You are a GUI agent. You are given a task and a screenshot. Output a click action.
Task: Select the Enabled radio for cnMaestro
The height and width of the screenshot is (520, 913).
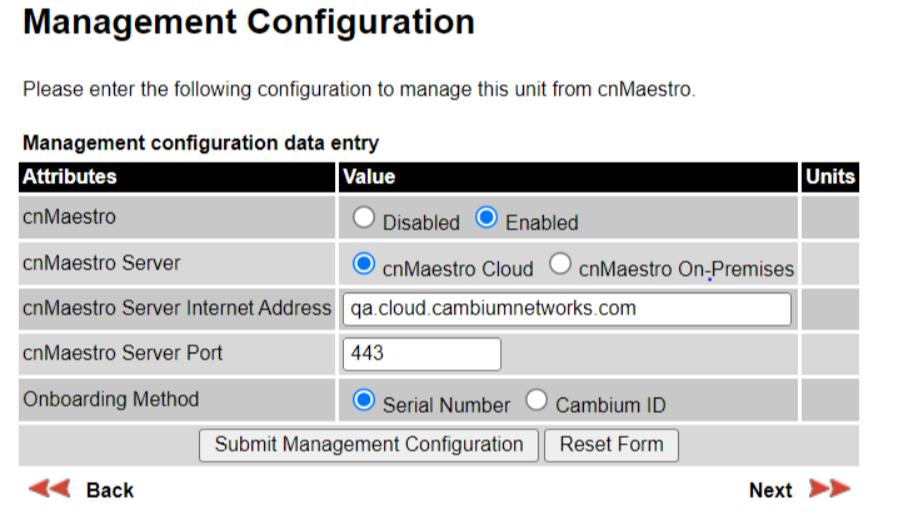pyautogui.click(x=486, y=218)
